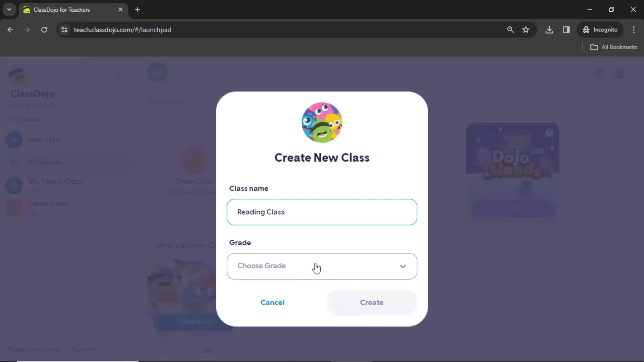Click the Create New Class heading
644x362 pixels.
point(322,158)
